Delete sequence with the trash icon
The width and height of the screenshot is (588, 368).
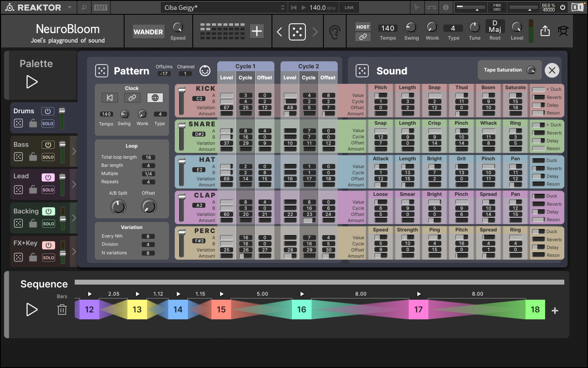tap(62, 310)
